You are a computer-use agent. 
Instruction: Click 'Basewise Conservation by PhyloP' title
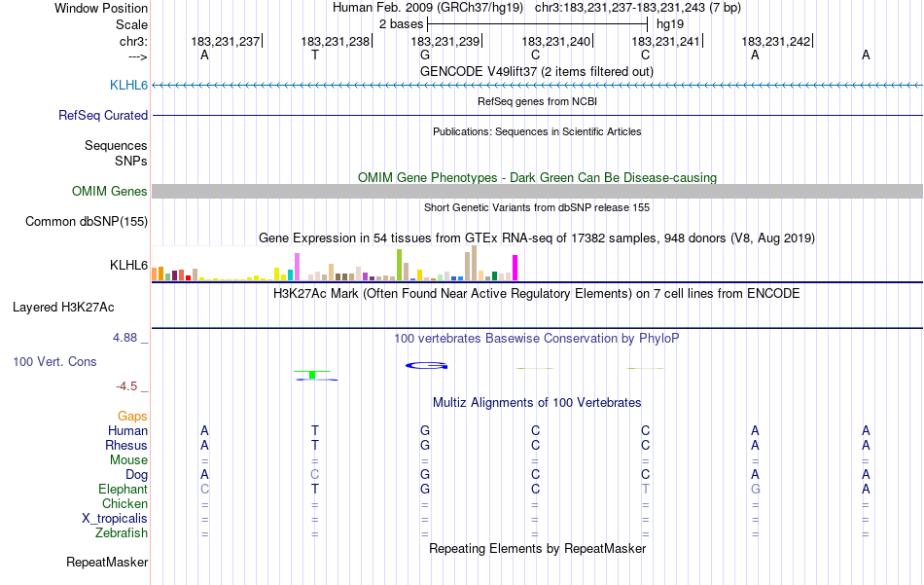tap(537, 338)
